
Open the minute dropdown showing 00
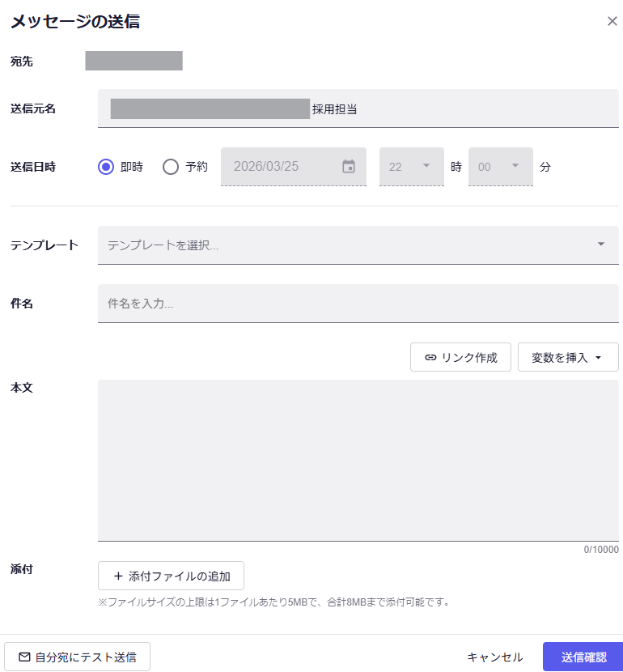point(500,167)
